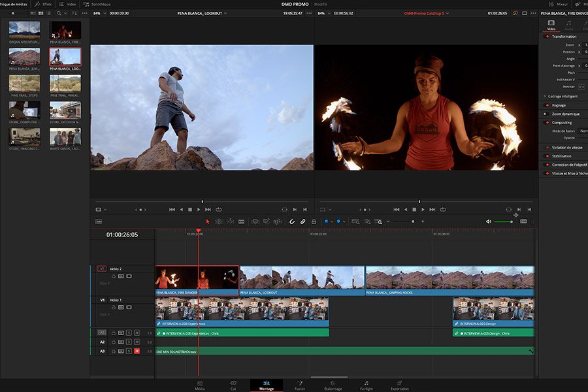Switch to the Fusion page
The width and height of the screenshot is (588, 392).
point(299,385)
